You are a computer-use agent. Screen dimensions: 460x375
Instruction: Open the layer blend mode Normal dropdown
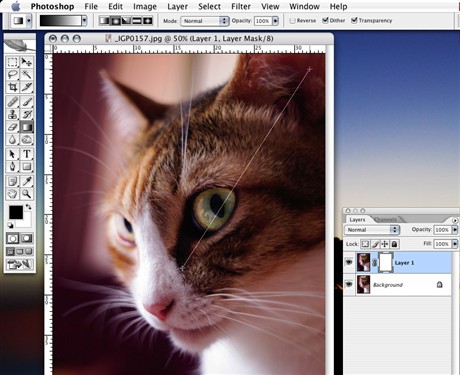[x=372, y=230]
